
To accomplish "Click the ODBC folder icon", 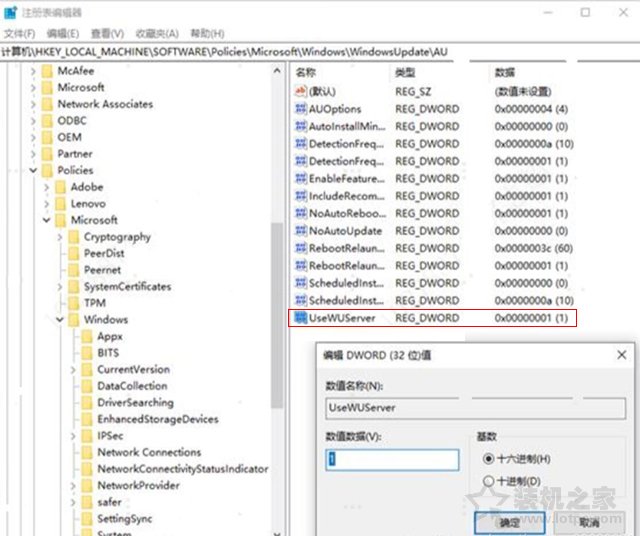I will 47,121.
